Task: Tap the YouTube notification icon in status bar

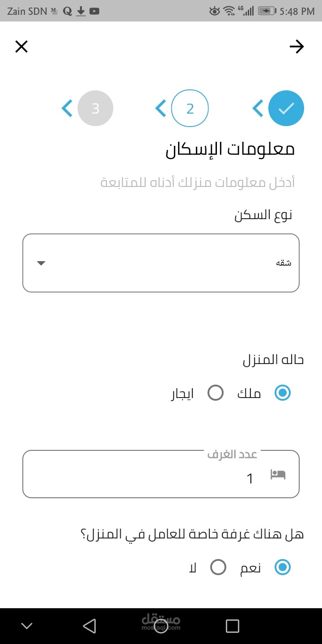Action: click(x=94, y=11)
